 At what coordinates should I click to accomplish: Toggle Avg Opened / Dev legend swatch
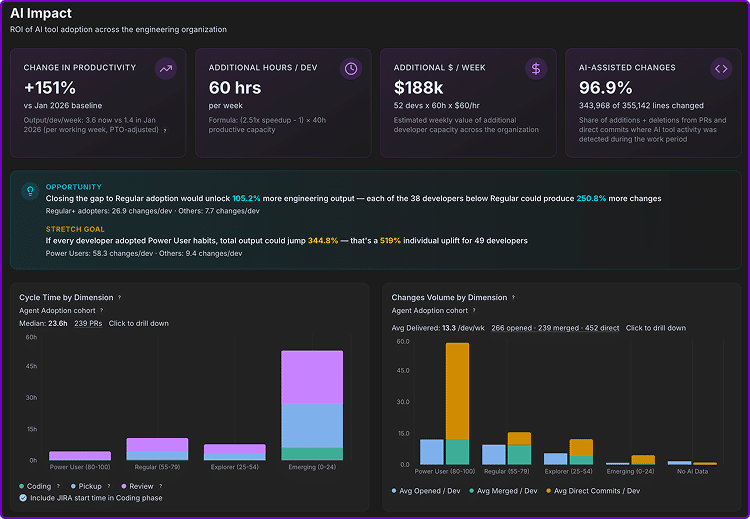pyautogui.click(x=394, y=491)
